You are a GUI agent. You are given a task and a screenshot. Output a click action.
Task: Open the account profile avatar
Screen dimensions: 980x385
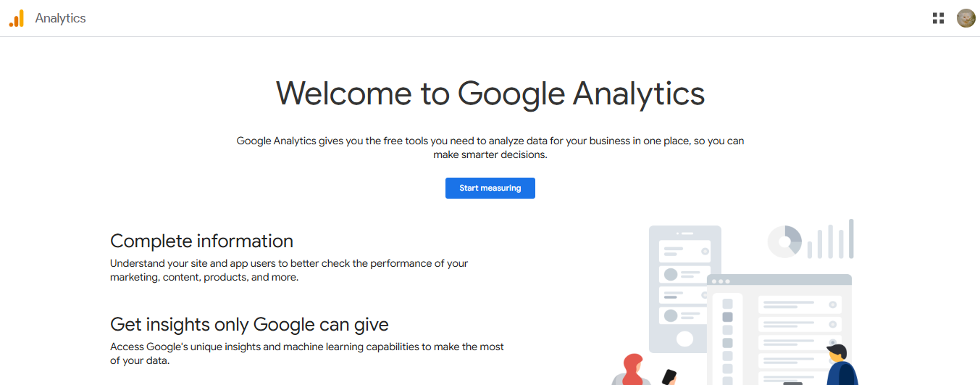pos(966,18)
